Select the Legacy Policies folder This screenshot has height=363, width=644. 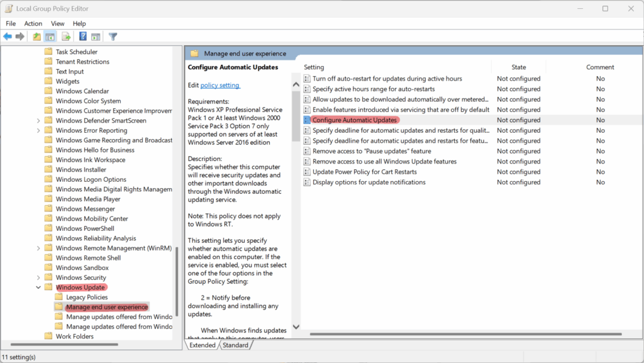click(x=87, y=297)
